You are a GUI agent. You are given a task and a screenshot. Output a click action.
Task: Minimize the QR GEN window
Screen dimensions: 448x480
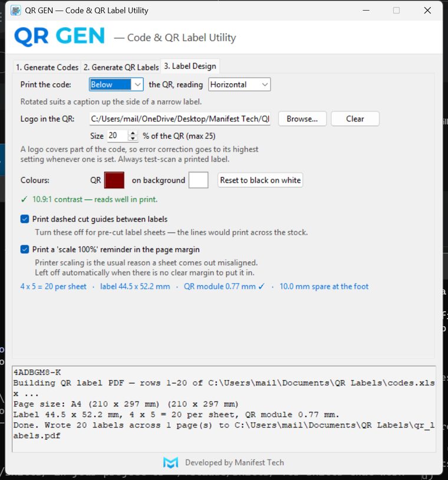pyautogui.click(x=366, y=11)
